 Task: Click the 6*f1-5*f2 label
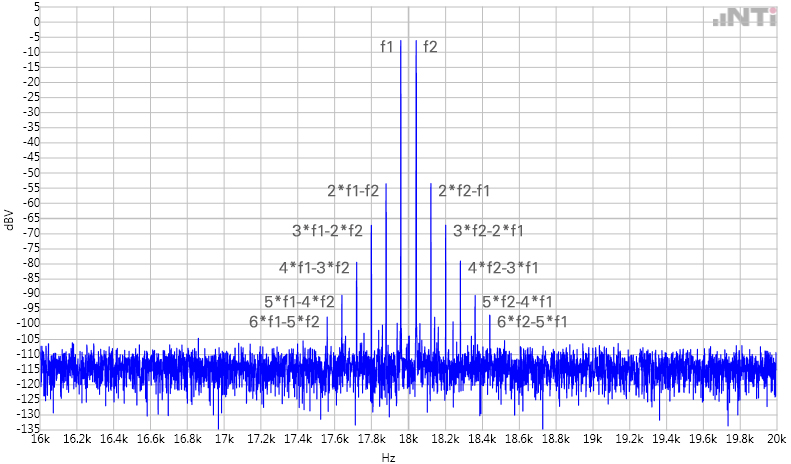point(284,321)
